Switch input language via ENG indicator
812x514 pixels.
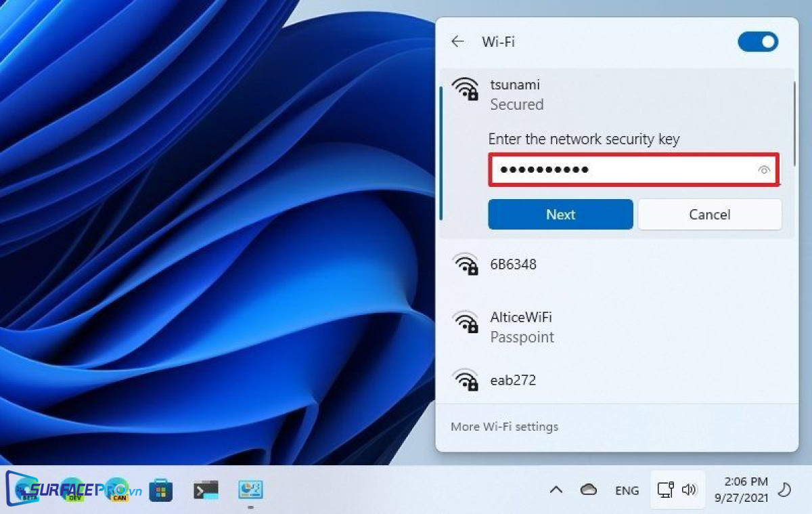click(627, 490)
